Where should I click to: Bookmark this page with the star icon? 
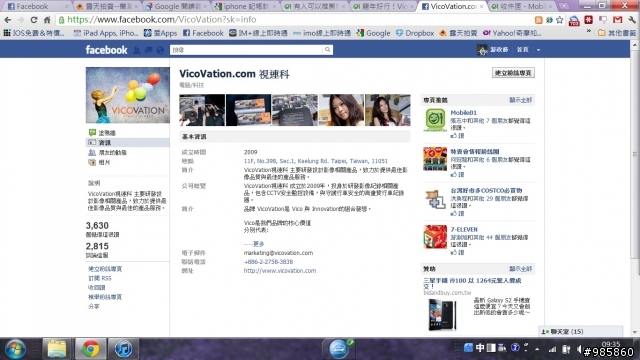click(x=560, y=20)
